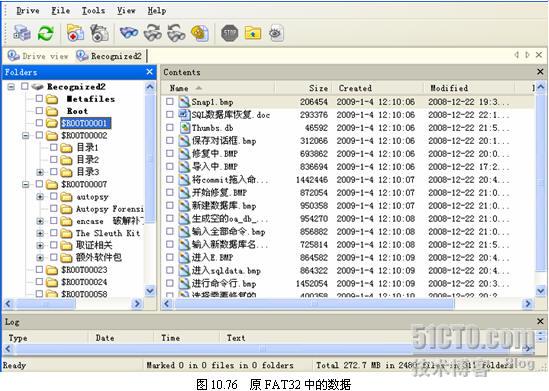Tick the 目录2 folder checkbox
The image size is (549, 391).
coord(54,160)
